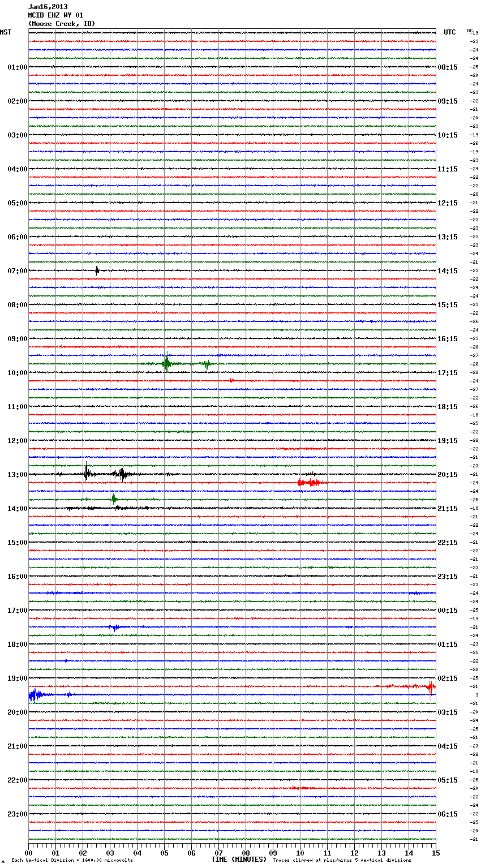
Task: Click the blue burst at the start of the 19:30 trace
Action: pyautogui.click(x=35, y=695)
